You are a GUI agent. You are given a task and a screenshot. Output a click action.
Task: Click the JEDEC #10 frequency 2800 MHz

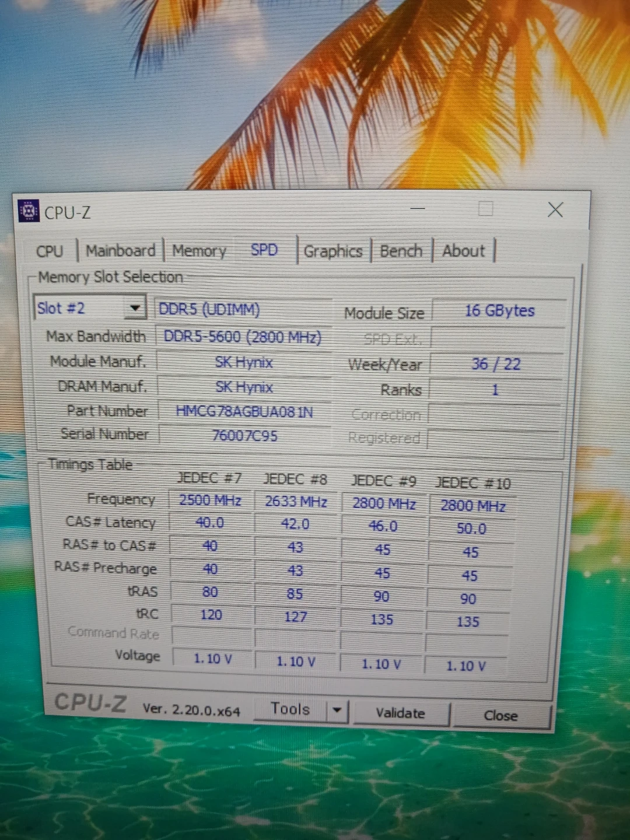pyautogui.click(x=473, y=505)
